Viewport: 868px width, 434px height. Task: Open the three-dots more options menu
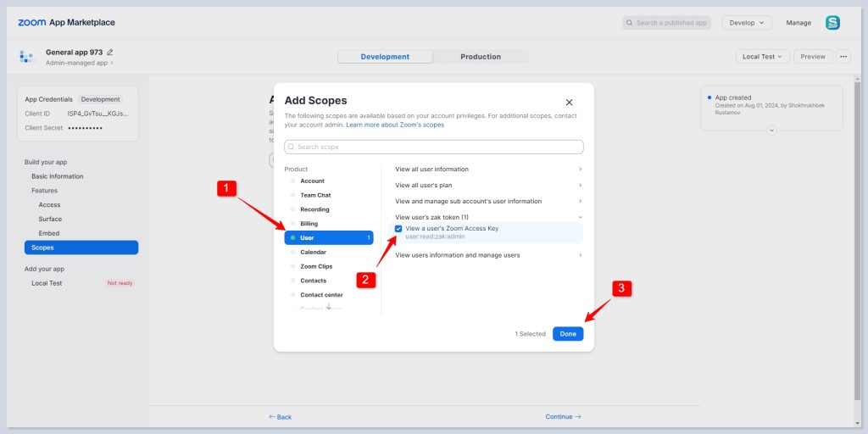tap(843, 57)
